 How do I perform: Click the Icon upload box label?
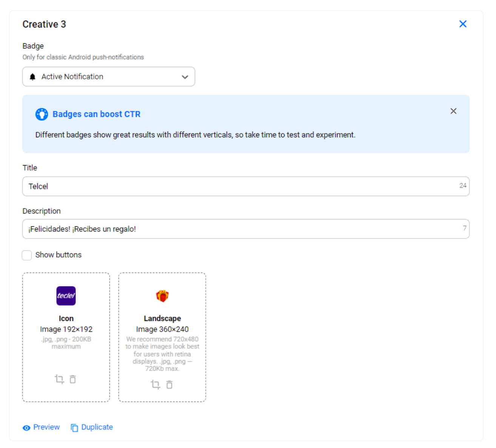pyautogui.click(x=66, y=319)
